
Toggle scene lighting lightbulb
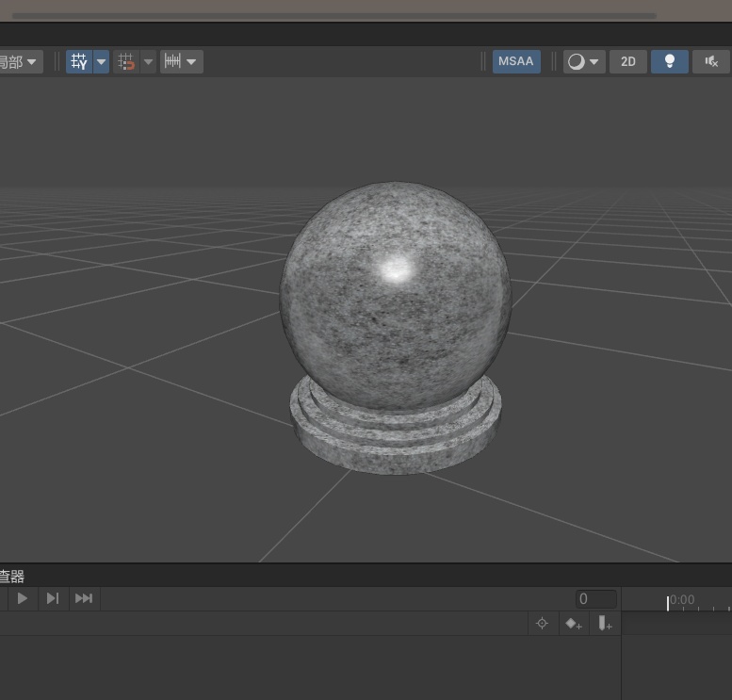[670, 62]
